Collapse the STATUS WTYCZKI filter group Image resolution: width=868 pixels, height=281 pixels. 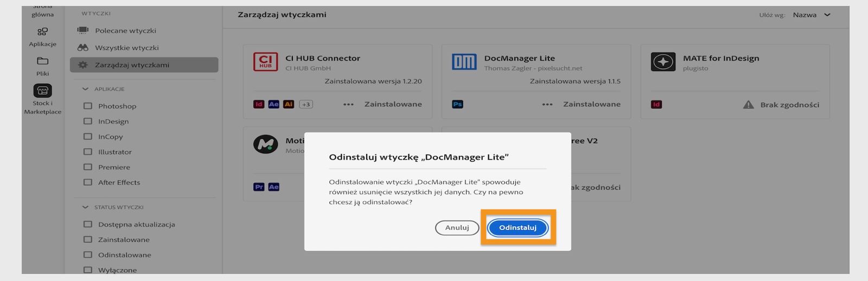click(x=85, y=207)
